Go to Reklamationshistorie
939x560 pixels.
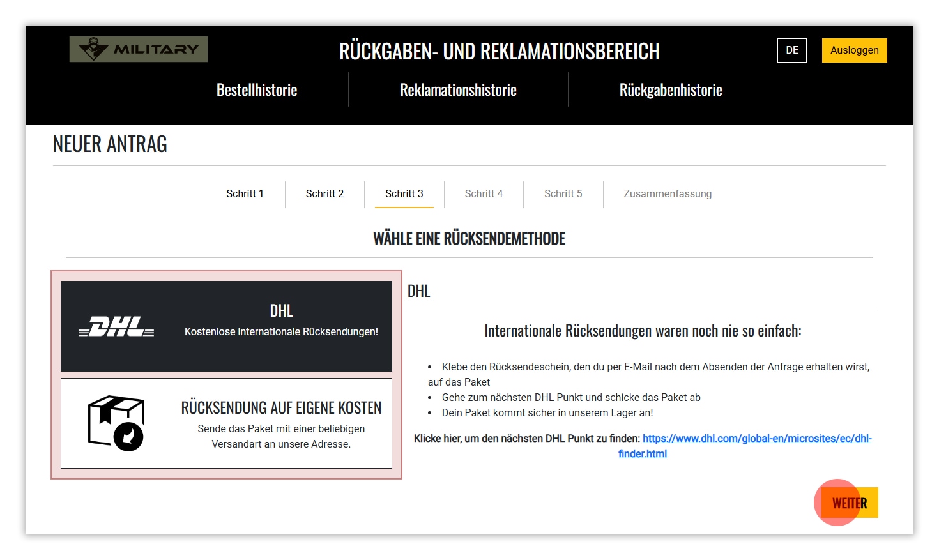pyautogui.click(x=458, y=90)
